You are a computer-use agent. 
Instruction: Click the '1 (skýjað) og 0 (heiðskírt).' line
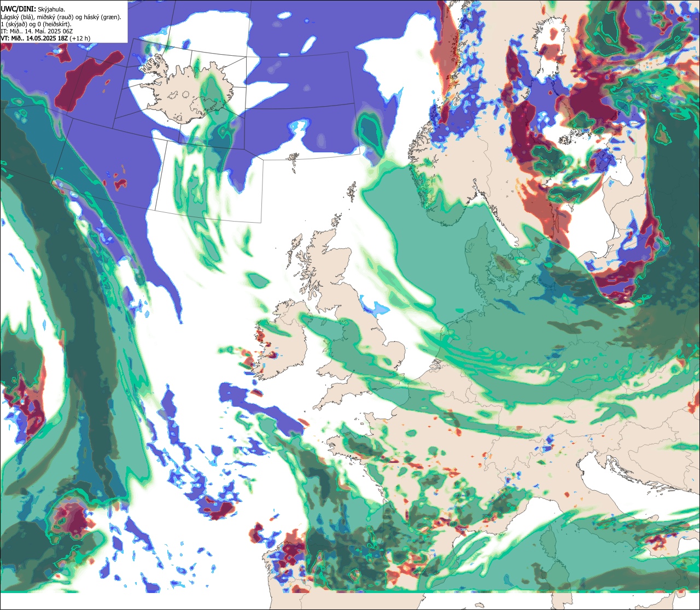click(x=36, y=24)
